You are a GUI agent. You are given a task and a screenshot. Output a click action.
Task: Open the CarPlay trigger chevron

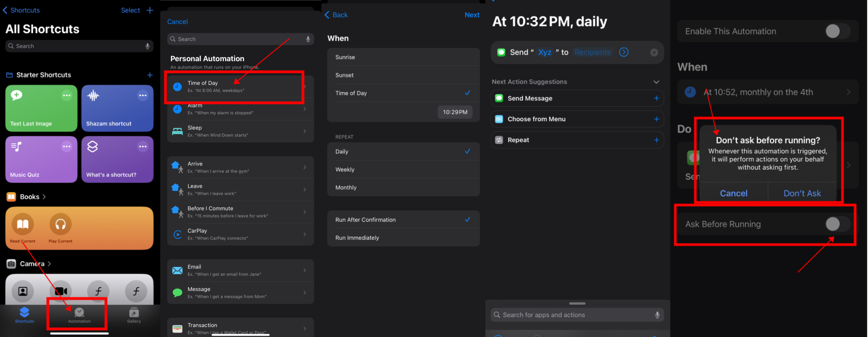tap(305, 234)
